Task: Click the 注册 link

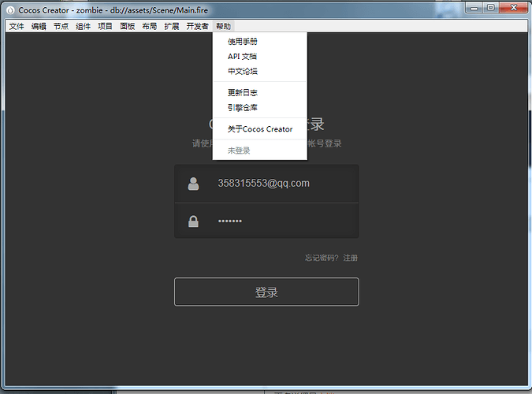Action: click(x=351, y=258)
